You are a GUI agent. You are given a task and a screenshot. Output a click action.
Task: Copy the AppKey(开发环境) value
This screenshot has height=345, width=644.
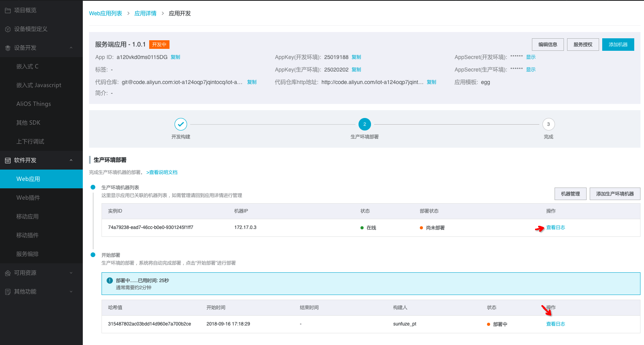356,57
